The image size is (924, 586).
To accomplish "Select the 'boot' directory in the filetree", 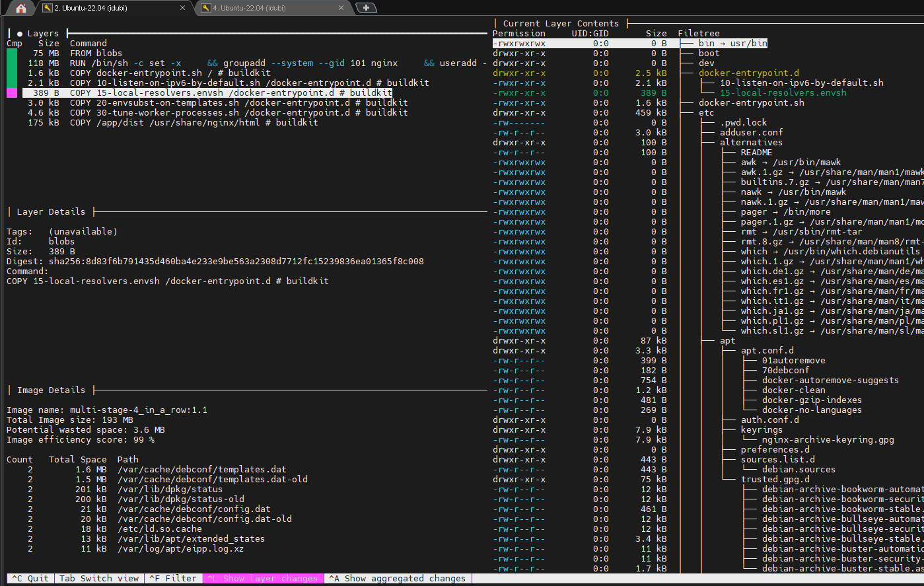I will [x=709, y=53].
